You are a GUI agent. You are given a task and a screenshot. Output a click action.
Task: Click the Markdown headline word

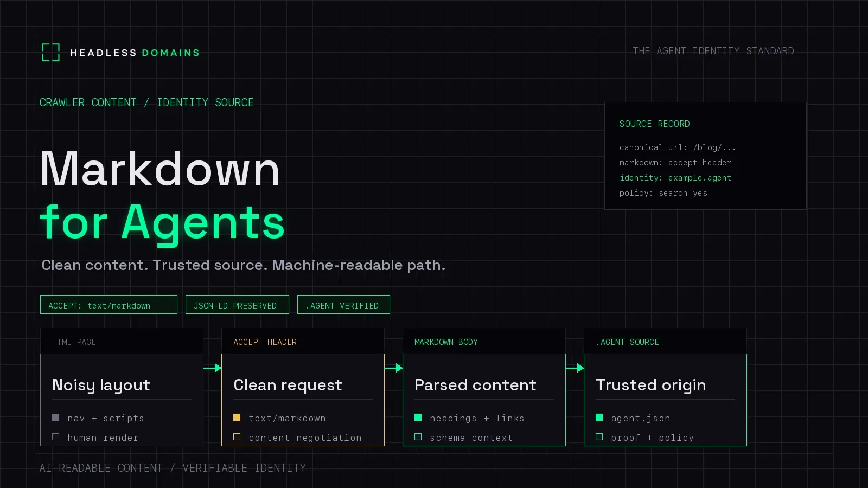tap(160, 169)
